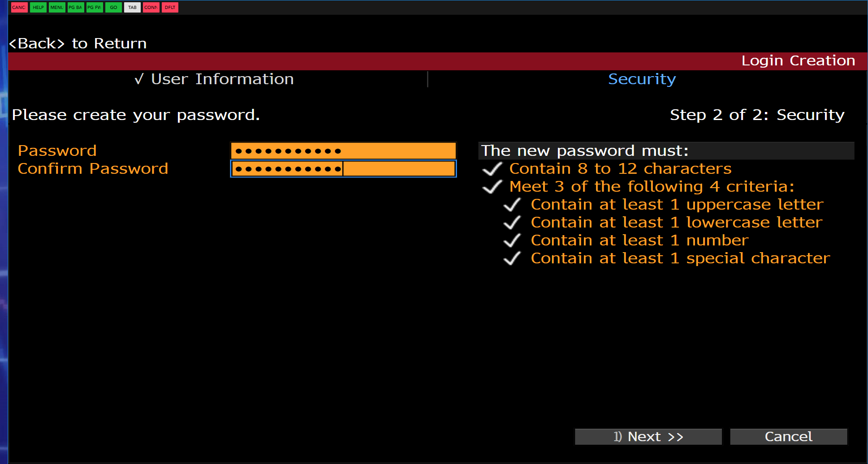This screenshot has height=464, width=868.
Task: Click the uppercase letter requirement checkmark
Action: pos(512,205)
